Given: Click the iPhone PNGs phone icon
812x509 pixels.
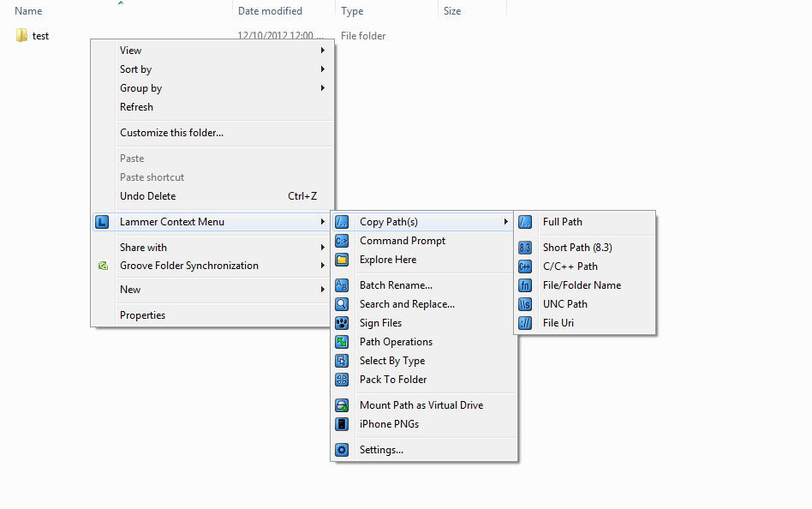Looking at the screenshot, I should pyautogui.click(x=342, y=424).
